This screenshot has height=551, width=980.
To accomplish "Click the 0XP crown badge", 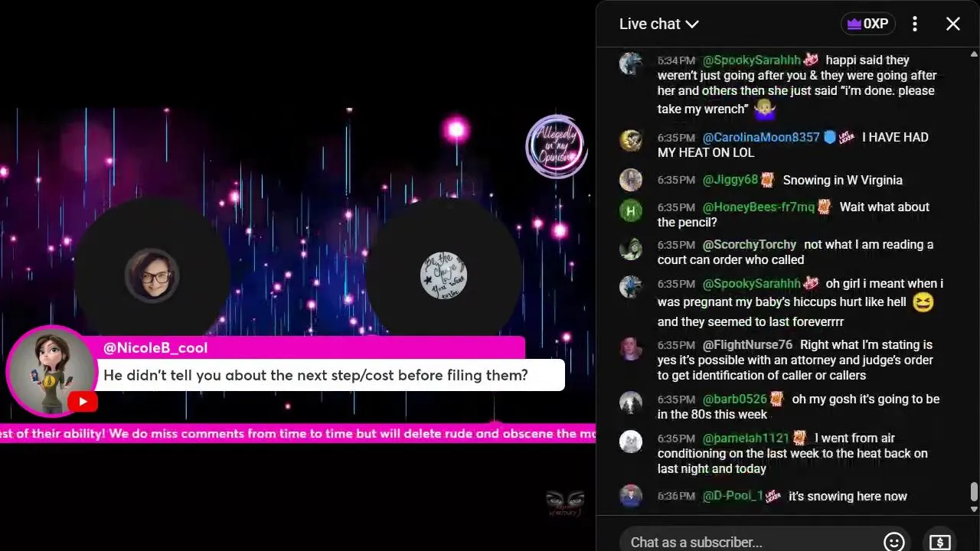I will tap(867, 24).
